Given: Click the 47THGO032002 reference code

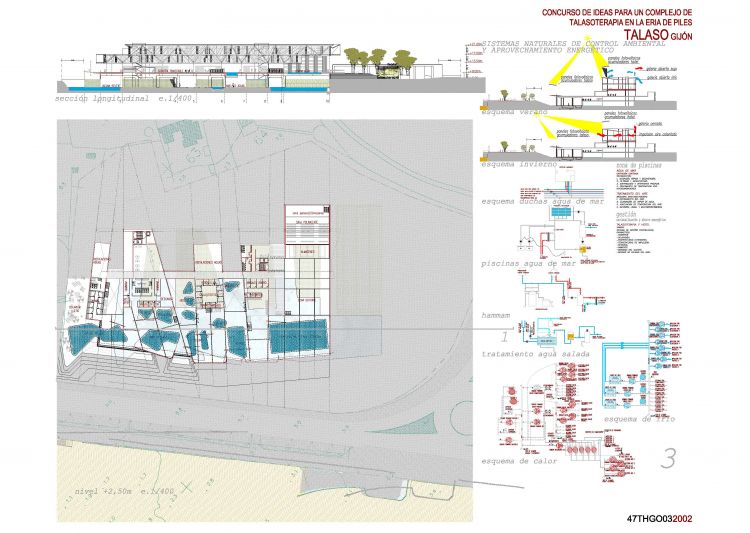Looking at the screenshot, I should (666, 519).
